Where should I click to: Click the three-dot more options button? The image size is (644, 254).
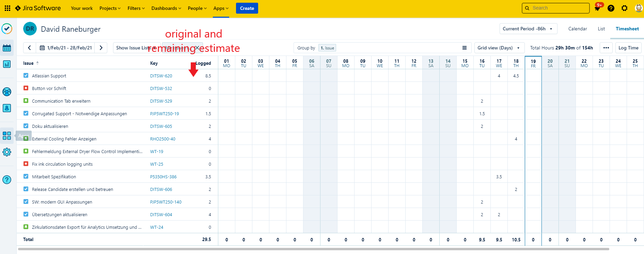606,48
